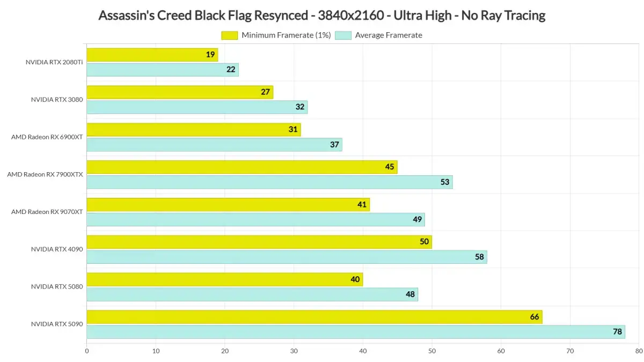The width and height of the screenshot is (644, 362).
Task: Click the x-axis tick label 70
Action: 569,351
